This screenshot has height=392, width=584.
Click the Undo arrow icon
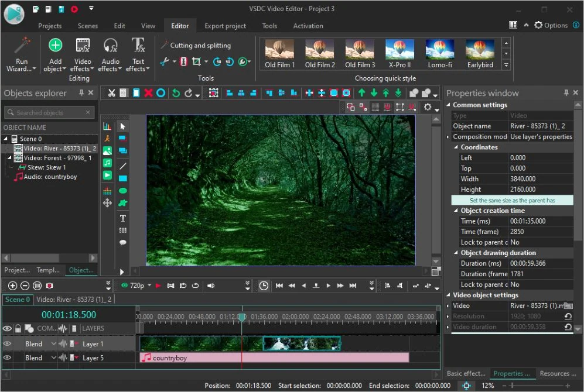click(x=176, y=92)
